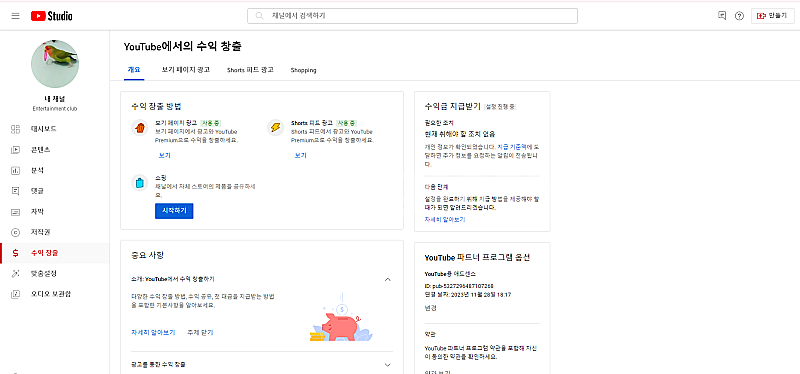
Task: Click the 댓글 comments icon in the sidebar
Action: 15,191
